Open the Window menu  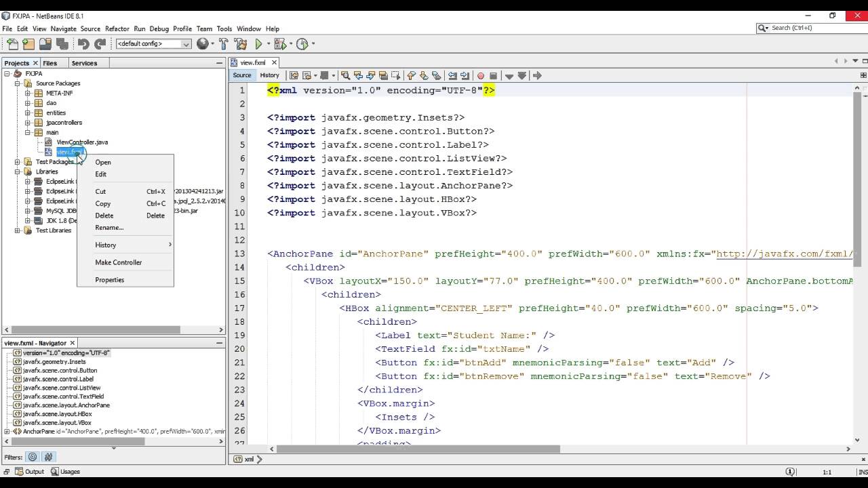249,28
